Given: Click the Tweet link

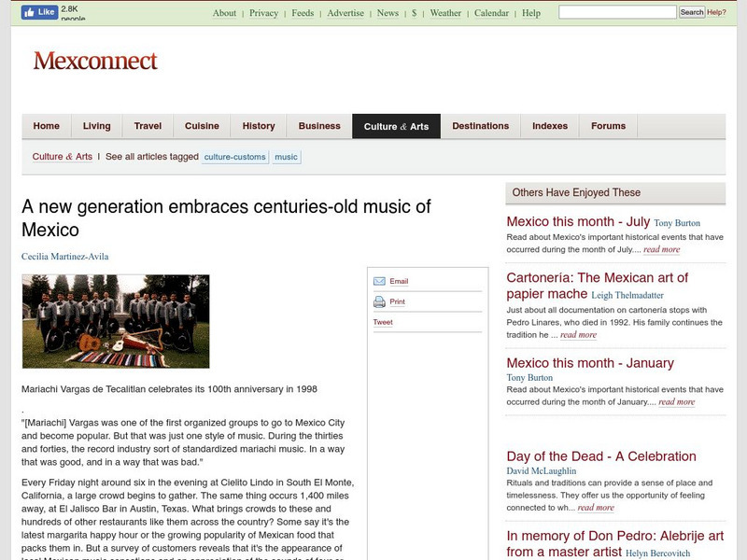Looking at the screenshot, I should [x=383, y=322].
